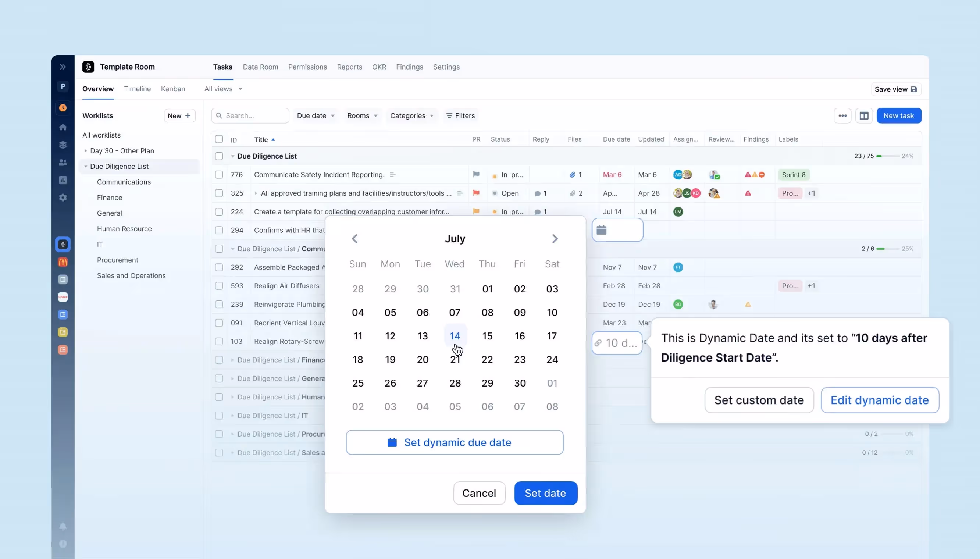
Task: Tick the select-all checkbox in header
Action: (219, 139)
